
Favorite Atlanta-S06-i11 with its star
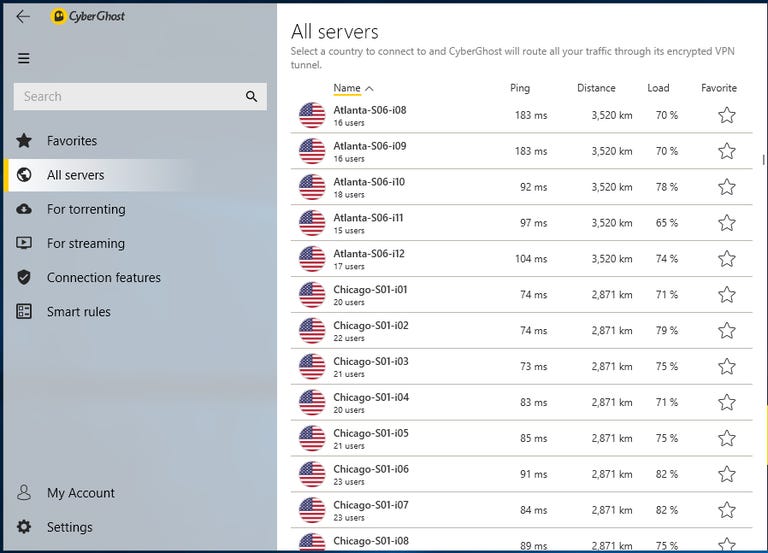[x=727, y=223]
